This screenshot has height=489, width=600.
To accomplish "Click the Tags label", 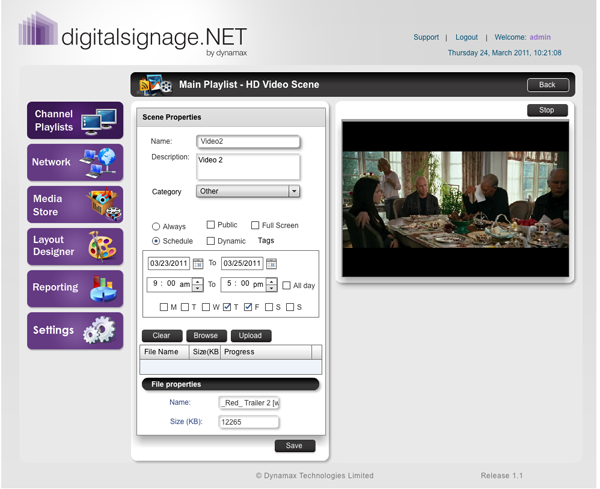I will (266, 240).
